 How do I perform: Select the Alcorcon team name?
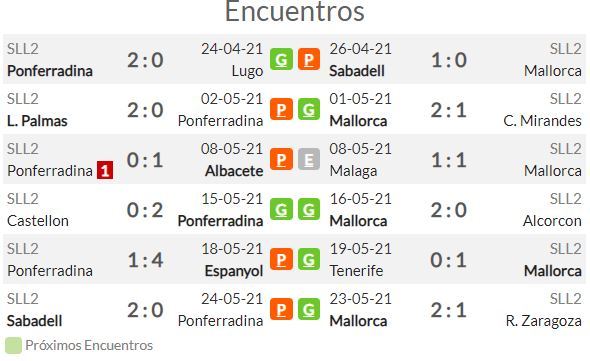click(x=552, y=221)
